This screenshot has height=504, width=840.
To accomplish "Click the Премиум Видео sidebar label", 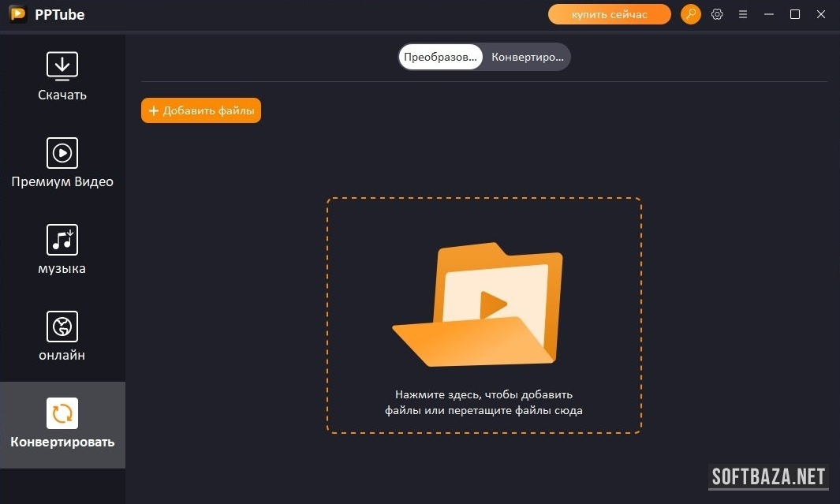I will [62, 182].
